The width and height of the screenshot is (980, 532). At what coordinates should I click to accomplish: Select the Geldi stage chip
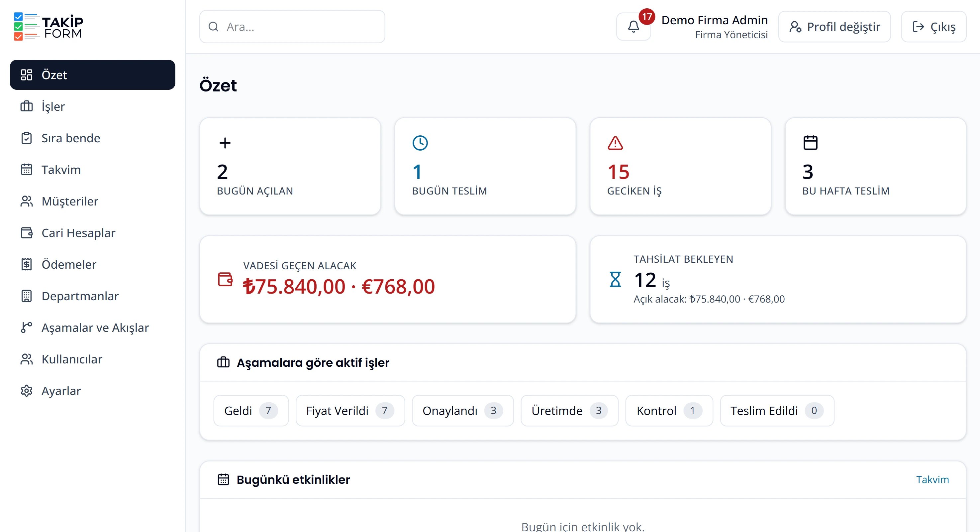(251, 411)
